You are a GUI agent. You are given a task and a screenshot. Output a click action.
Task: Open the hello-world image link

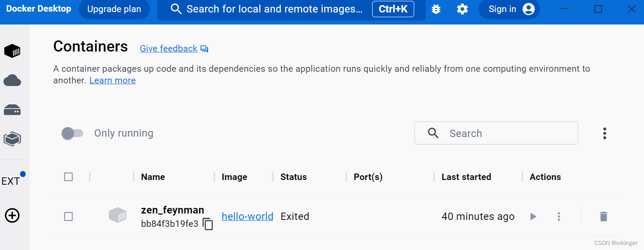coord(247,216)
